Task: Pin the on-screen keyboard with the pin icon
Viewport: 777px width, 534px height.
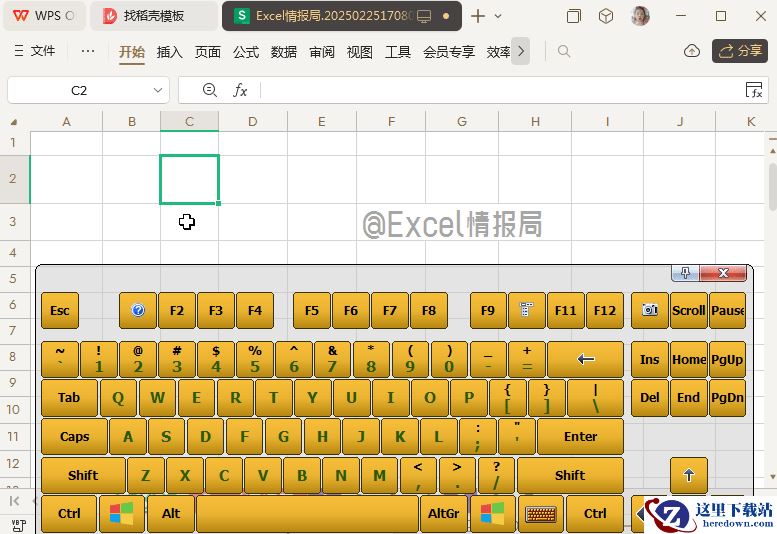Action: point(685,272)
